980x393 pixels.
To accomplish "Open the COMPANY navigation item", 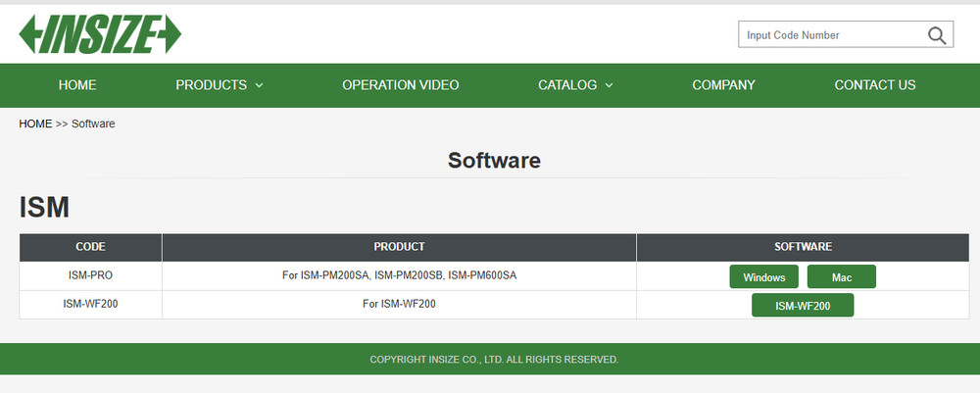I will (723, 85).
